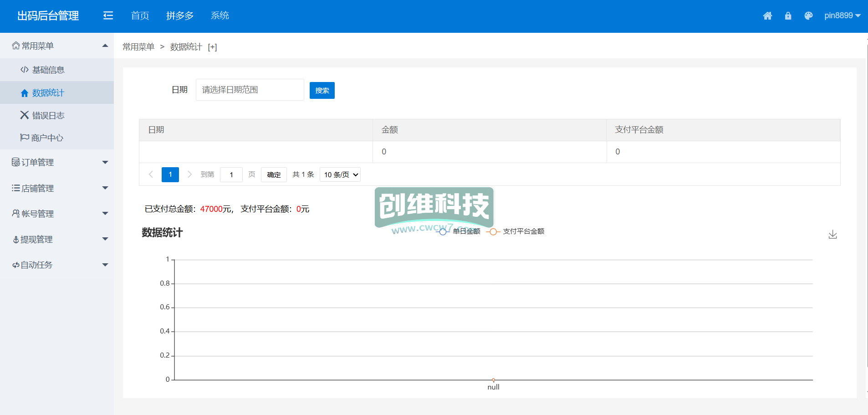The width and height of the screenshot is (868, 415).
Task: Toggle 支付平台金额 series in chart legend
Action: 516,231
